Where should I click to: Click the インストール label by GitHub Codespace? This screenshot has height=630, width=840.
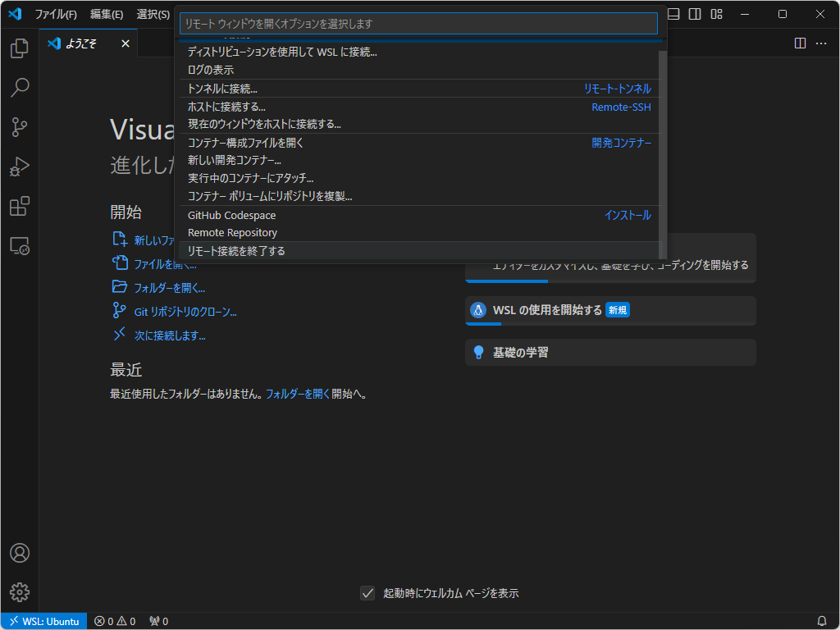click(628, 215)
